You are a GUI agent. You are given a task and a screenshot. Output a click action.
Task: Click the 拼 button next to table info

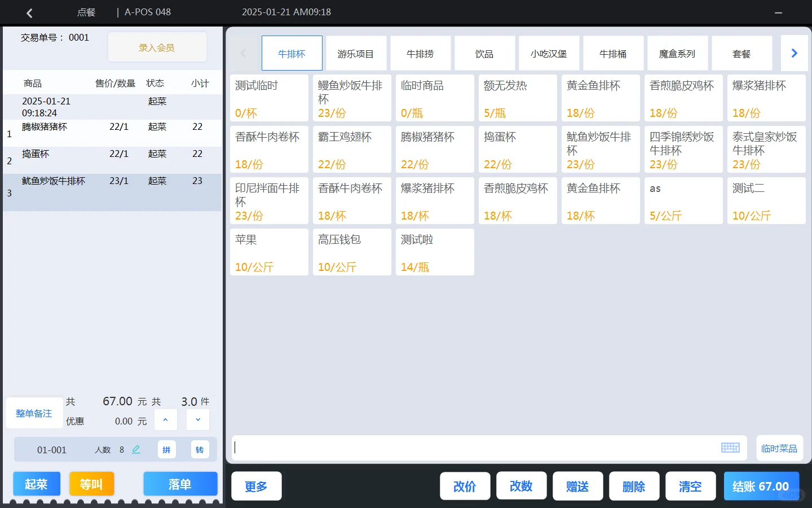tap(166, 449)
